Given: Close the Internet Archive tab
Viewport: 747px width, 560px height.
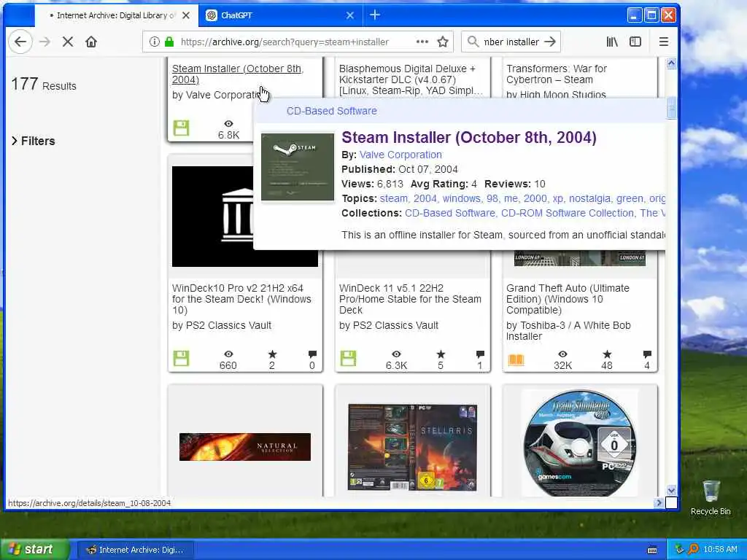Looking at the screenshot, I should click(x=186, y=15).
